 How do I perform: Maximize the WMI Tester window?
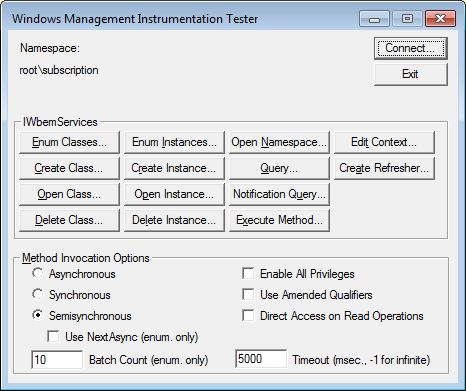[407, 19]
